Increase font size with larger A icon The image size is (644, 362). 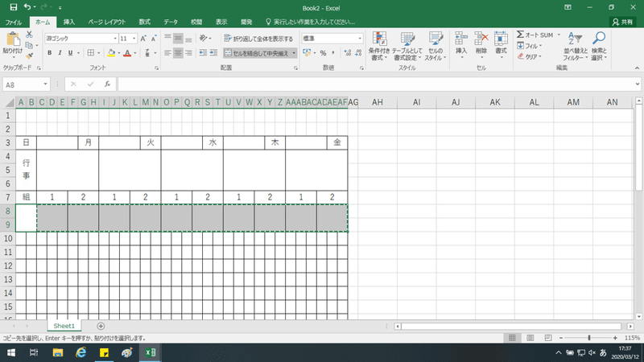(x=143, y=38)
